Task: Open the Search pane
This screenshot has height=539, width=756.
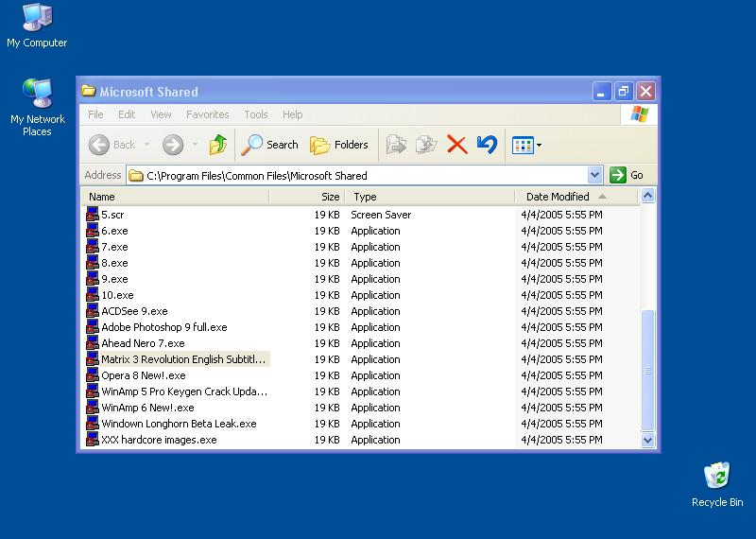Action: coord(269,145)
